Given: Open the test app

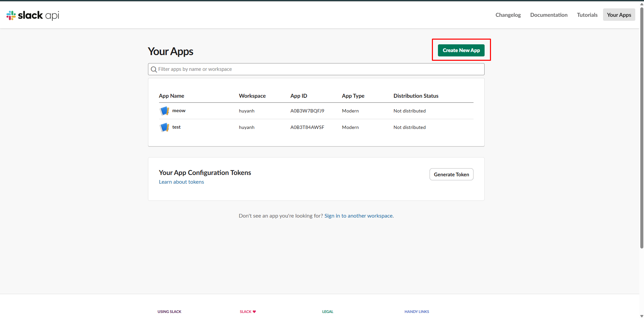Looking at the screenshot, I should pos(177,127).
